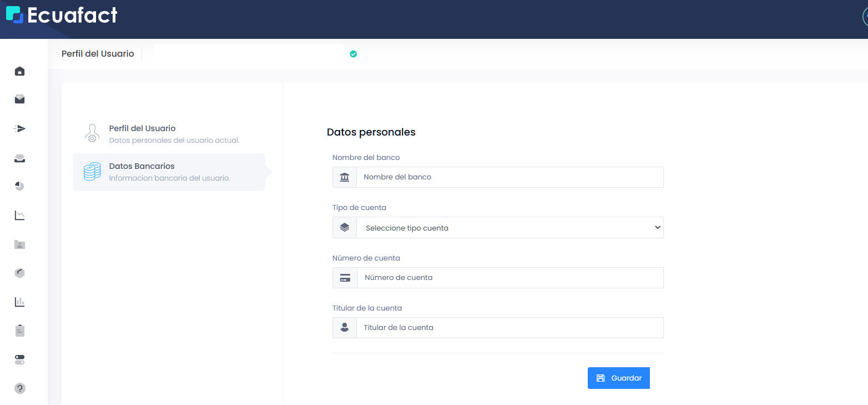Click the pie chart icon in sidebar
The image size is (868, 405).
tap(20, 186)
